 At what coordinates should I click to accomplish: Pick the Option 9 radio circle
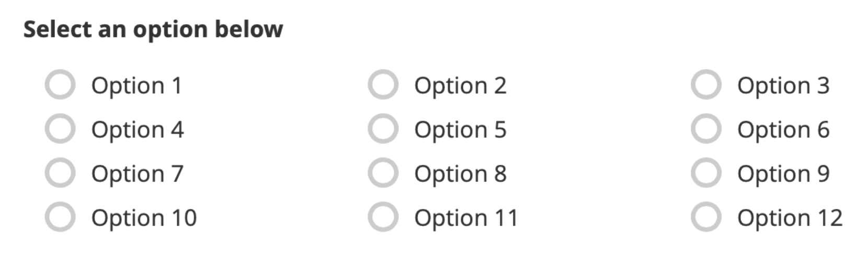pyautogui.click(x=706, y=173)
